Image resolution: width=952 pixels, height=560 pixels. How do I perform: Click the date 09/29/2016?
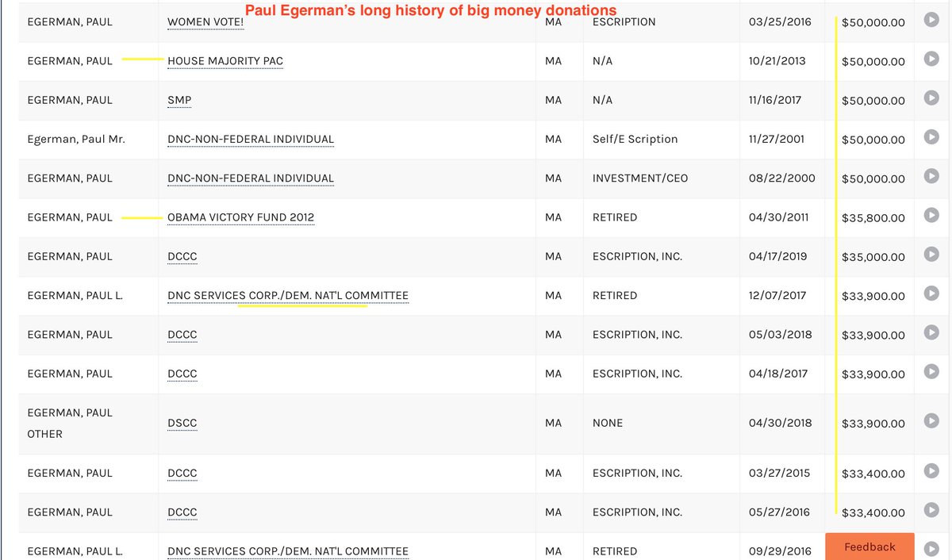pos(780,551)
